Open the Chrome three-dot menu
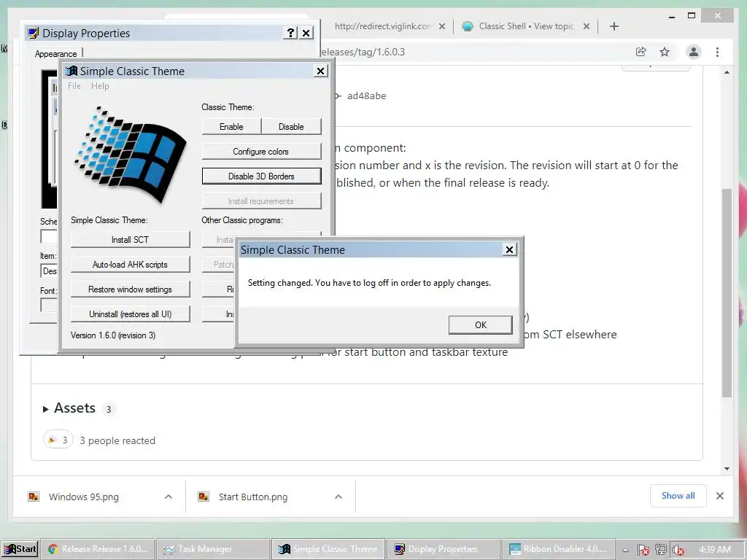 click(717, 52)
